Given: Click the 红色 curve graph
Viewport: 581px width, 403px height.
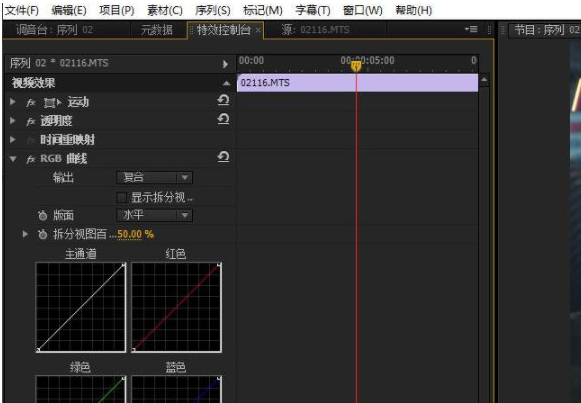Looking at the screenshot, I should (x=177, y=307).
